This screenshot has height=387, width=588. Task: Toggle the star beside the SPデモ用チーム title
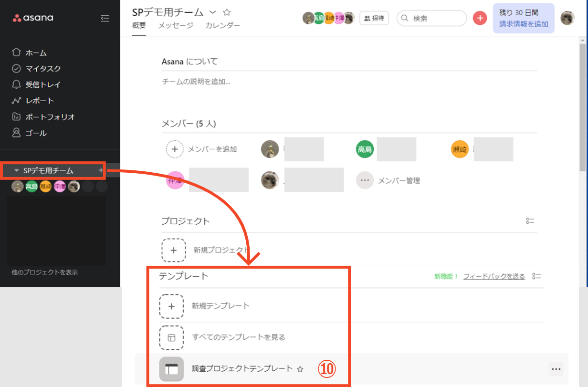(x=227, y=12)
